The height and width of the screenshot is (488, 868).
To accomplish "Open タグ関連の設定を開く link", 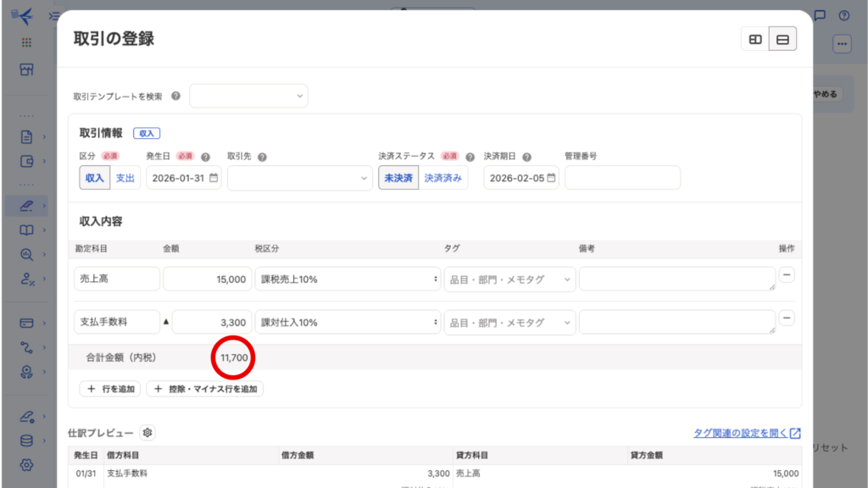I will (746, 433).
